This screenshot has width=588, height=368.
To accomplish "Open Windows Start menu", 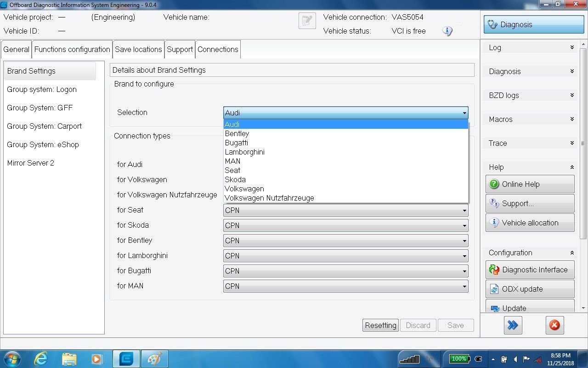I will pos(11,359).
